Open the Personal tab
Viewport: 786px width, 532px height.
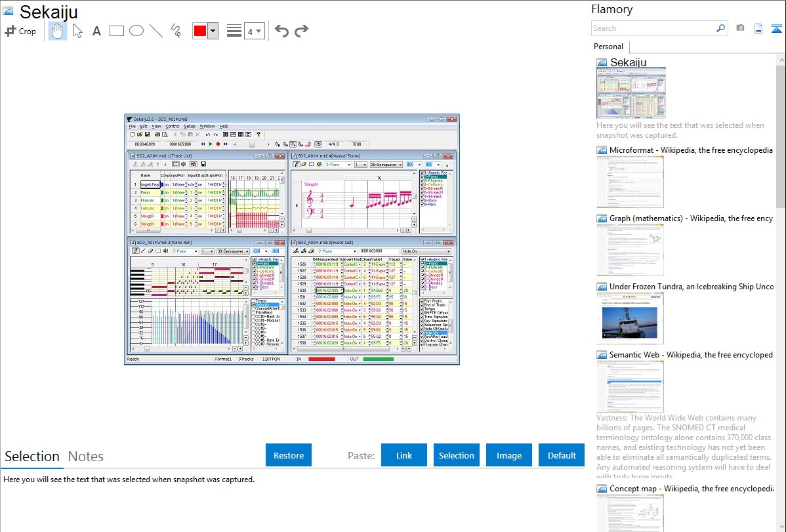coord(608,47)
